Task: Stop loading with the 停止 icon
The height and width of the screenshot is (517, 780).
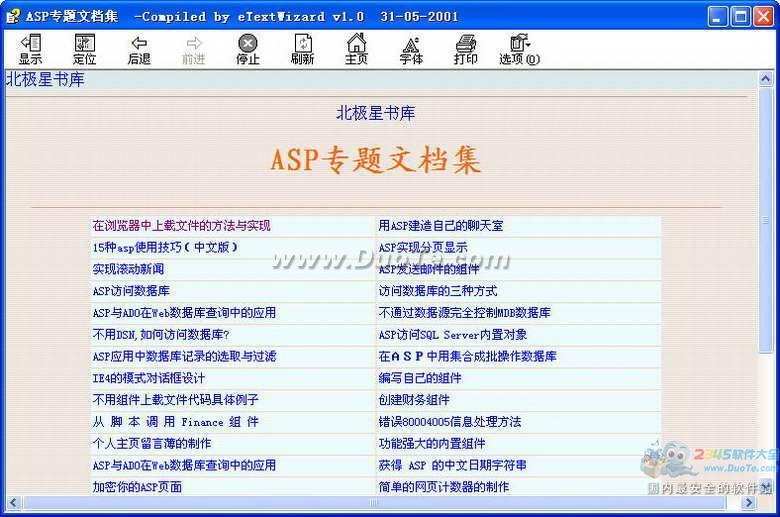Action: (x=248, y=50)
